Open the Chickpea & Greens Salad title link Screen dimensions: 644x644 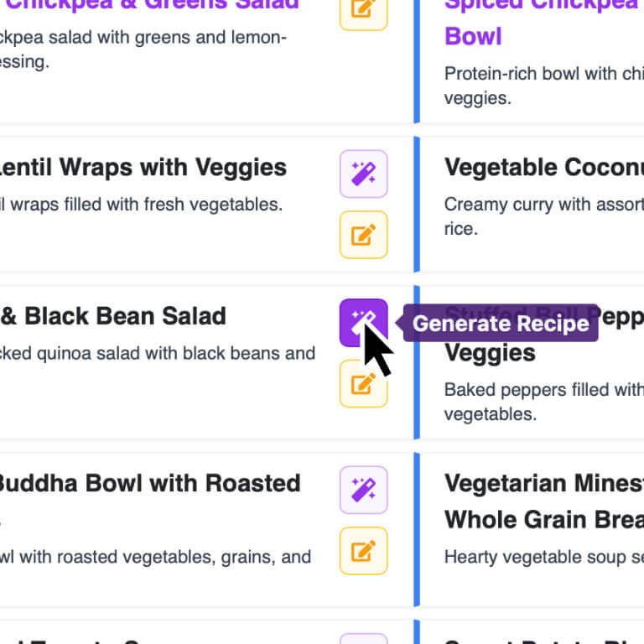coord(151,5)
